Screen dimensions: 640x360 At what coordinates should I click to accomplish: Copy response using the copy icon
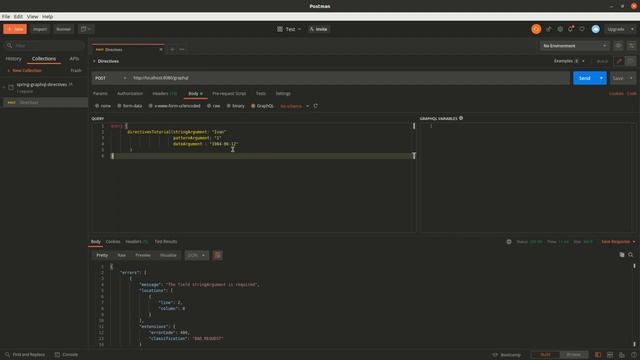pyautogui.click(x=622, y=255)
